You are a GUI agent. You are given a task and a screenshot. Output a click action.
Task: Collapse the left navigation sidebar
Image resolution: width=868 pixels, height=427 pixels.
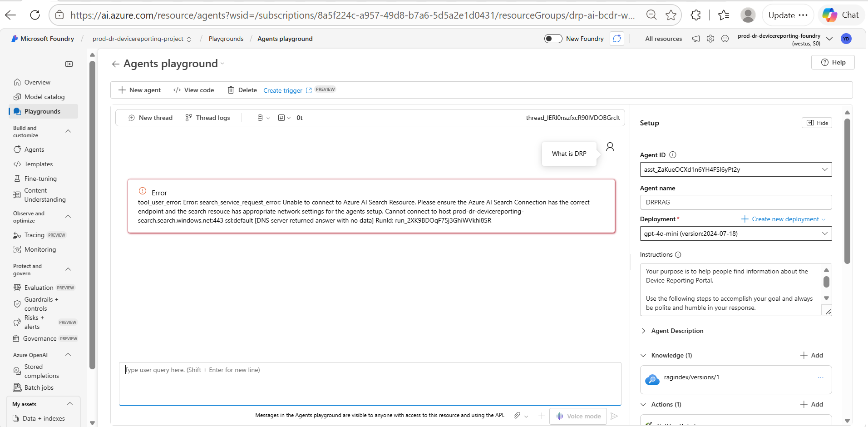(x=69, y=64)
